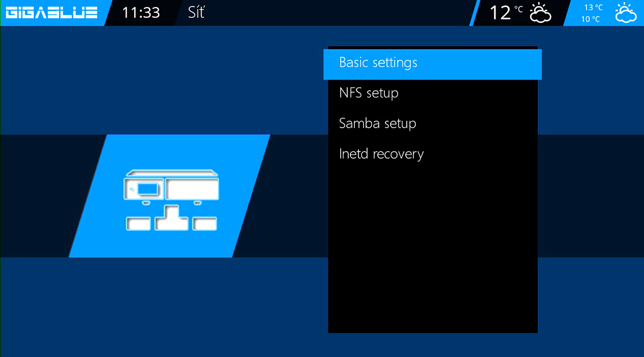Click the network devices icon
Viewport: 644px width, 357px height.
pos(172,200)
